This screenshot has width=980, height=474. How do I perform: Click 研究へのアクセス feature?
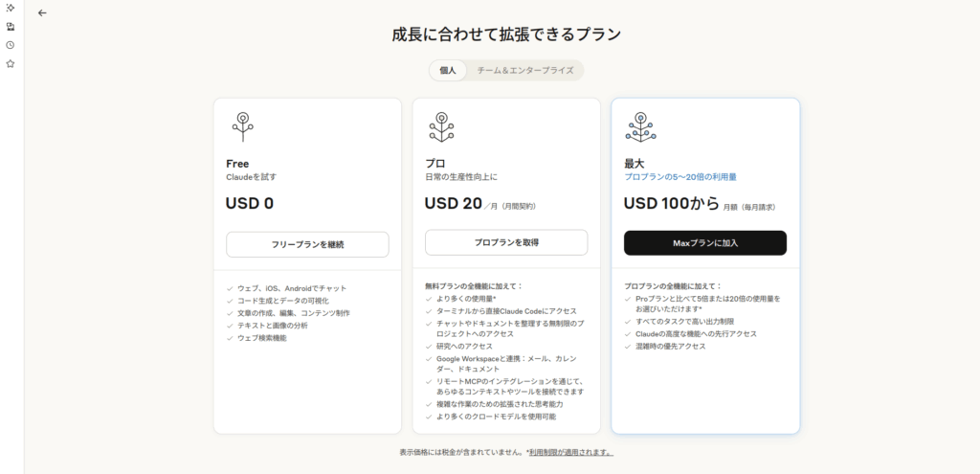464,346
